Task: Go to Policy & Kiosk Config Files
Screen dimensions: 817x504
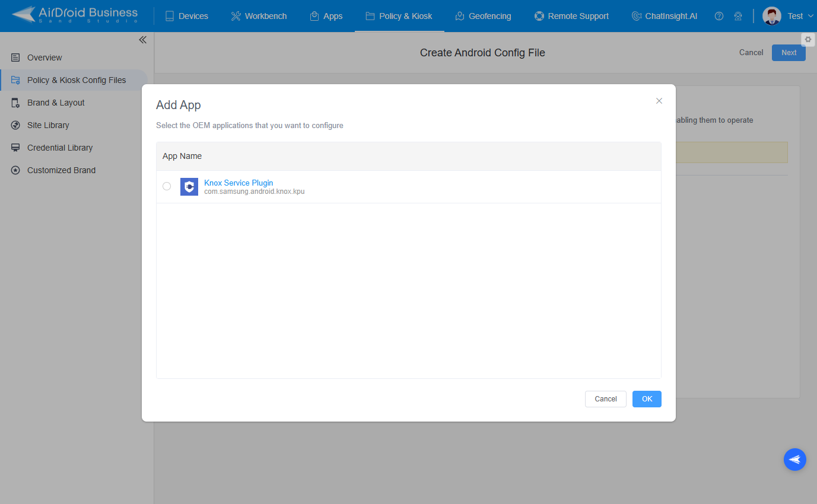Action: [77, 80]
